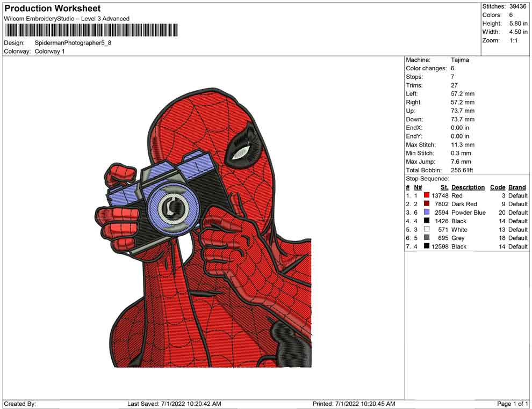Click the Max Stitch value '11.3 mm'

tap(463, 144)
